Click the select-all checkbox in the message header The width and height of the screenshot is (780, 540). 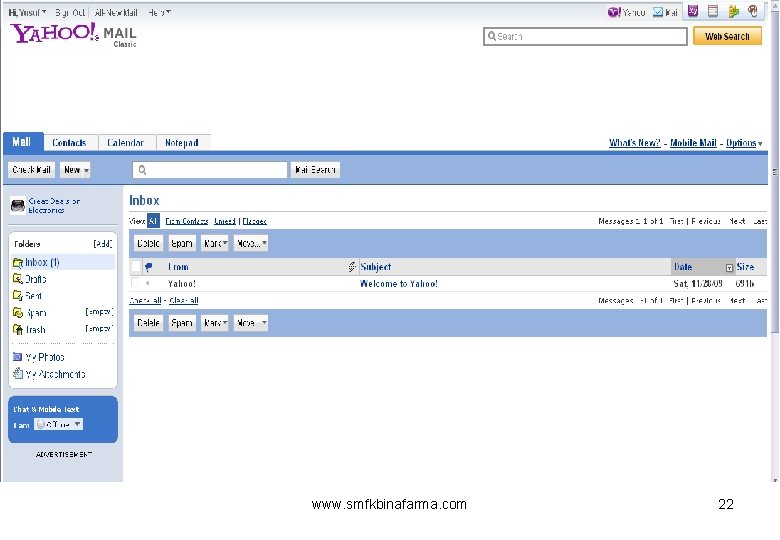click(135, 267)
